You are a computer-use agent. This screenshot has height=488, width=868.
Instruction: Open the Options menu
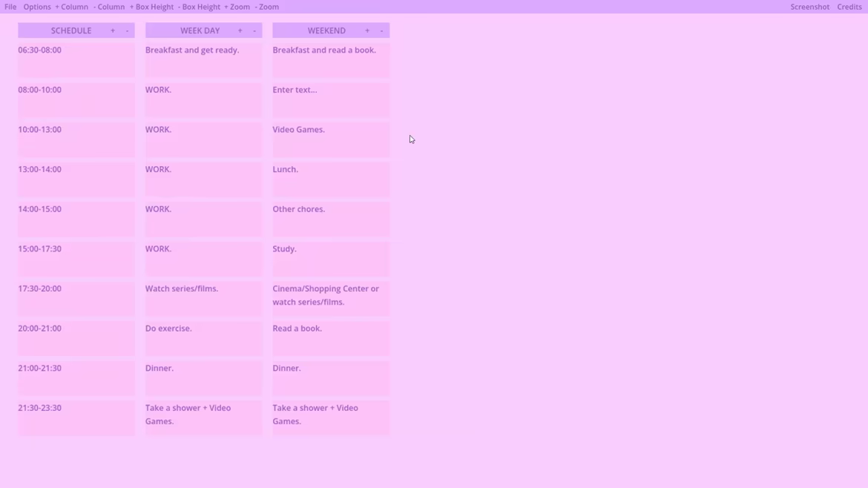pyautogui.click(x=37, y=7)
